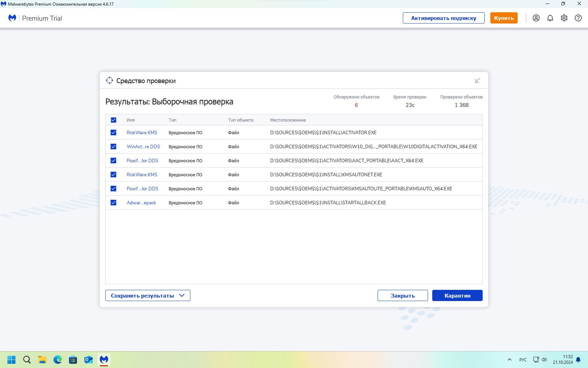This screenshot has height=368, width=588.
Task: Open the account profile icon
Action: click(x=536, y=18)
